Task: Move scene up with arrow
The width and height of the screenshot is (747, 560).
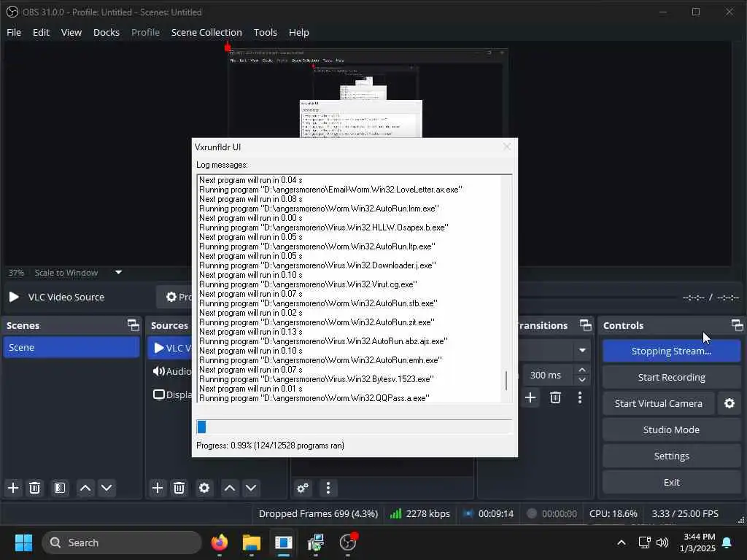Action: pyautogui.click(x=85, y=488)
